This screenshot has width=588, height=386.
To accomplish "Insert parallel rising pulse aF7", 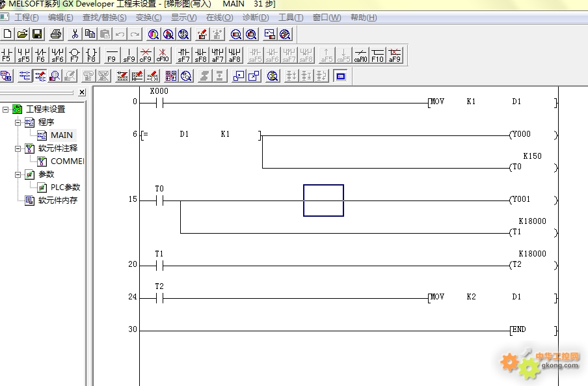I will tap(217, 55).
